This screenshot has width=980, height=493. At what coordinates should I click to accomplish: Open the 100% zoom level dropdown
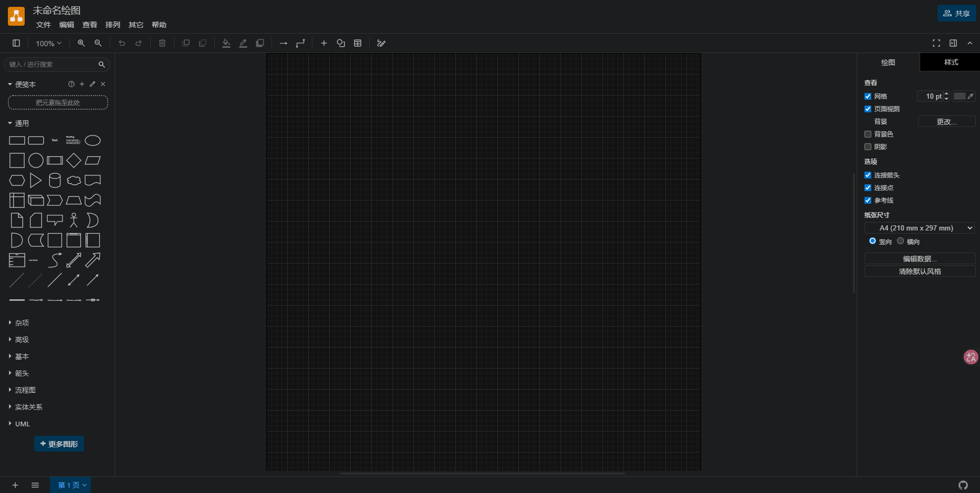pos(48,44)
